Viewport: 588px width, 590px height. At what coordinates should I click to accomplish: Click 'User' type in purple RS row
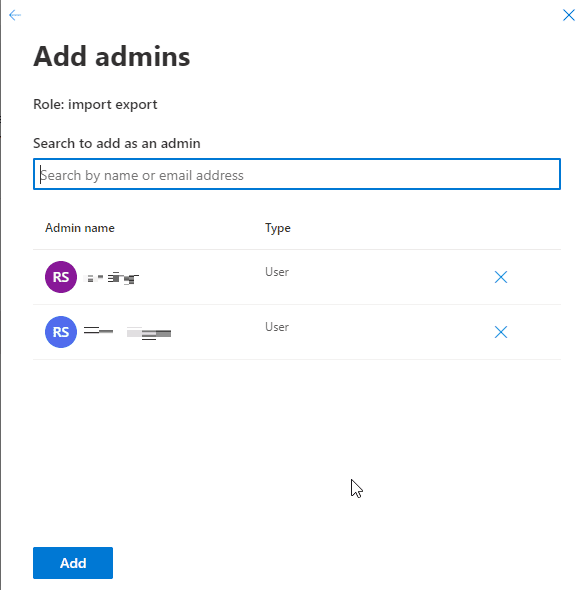[x=277, y=272]
